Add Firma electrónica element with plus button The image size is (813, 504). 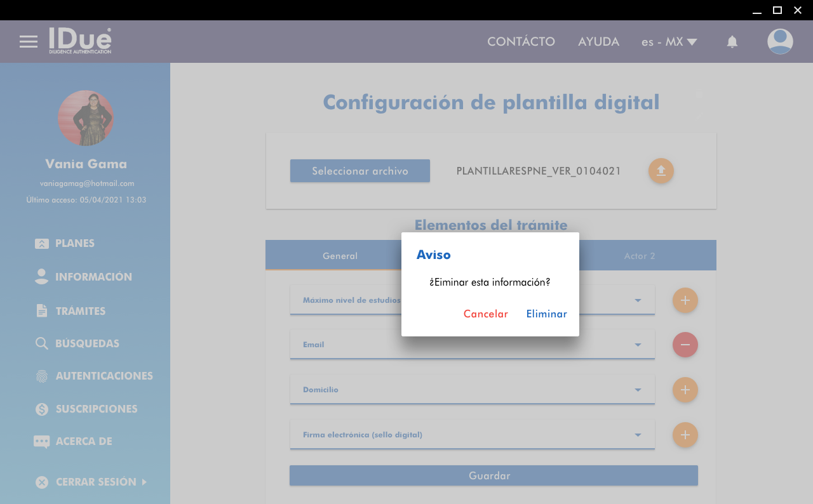coord(685,435)
